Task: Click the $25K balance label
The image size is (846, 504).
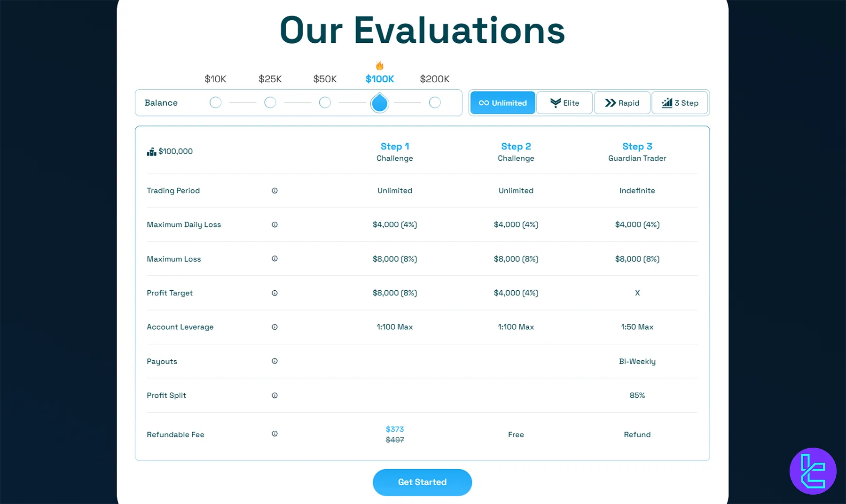Action: click(x=270, y=79)
